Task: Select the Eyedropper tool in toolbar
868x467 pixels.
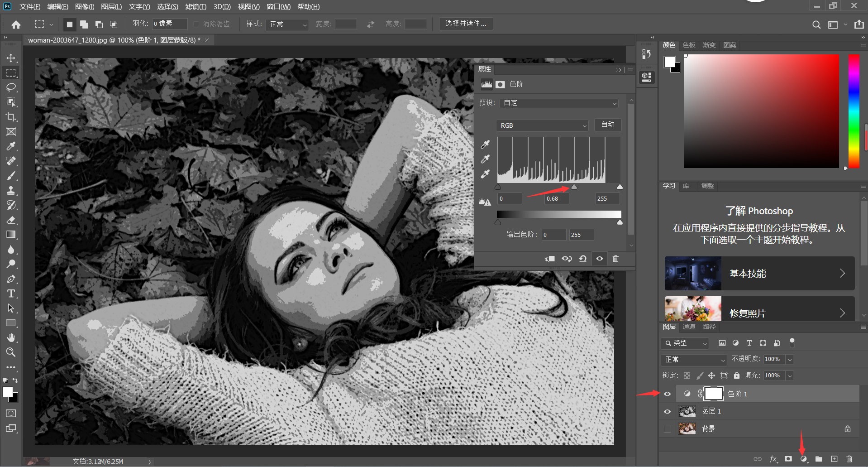Action: click(11, 146)
